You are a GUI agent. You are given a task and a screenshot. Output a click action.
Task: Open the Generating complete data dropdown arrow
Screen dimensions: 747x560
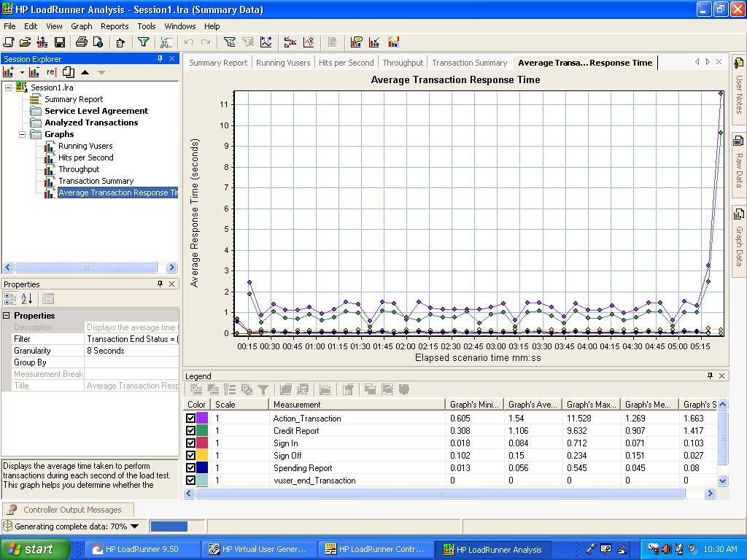(x=135, y=526)
